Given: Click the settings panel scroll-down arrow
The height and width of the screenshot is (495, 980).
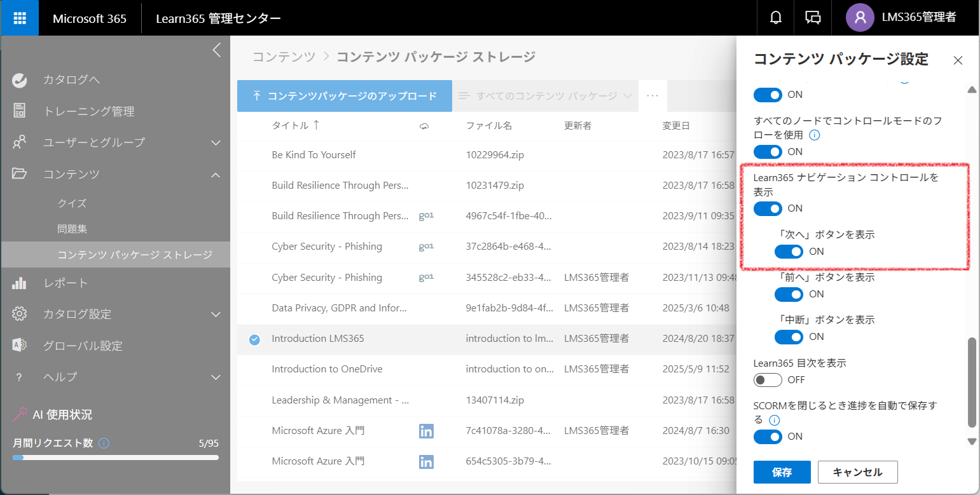Looking at the screenshot, I should click(x=972, y=442).
